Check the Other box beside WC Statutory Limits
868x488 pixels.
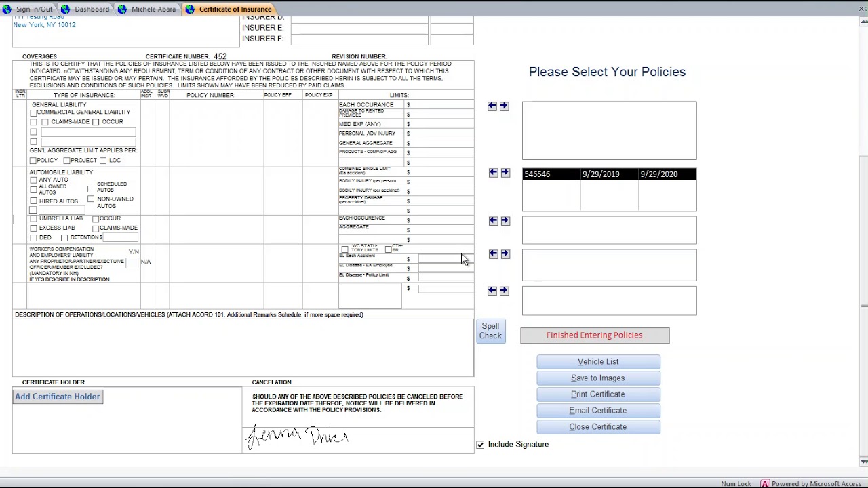tap(388, 249)
